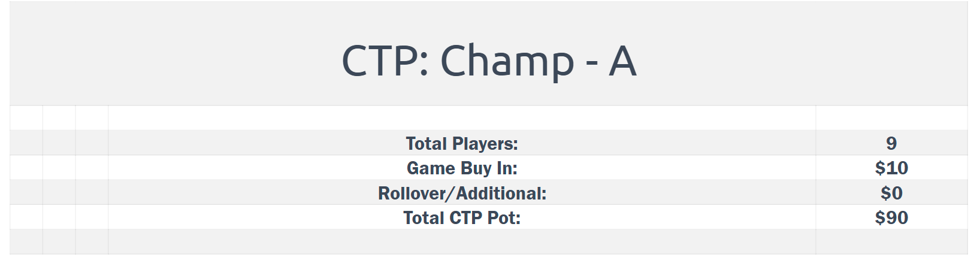Click the empty cell above "Total Players:" label
The image size is (980, 260).
tap(461, 118)
